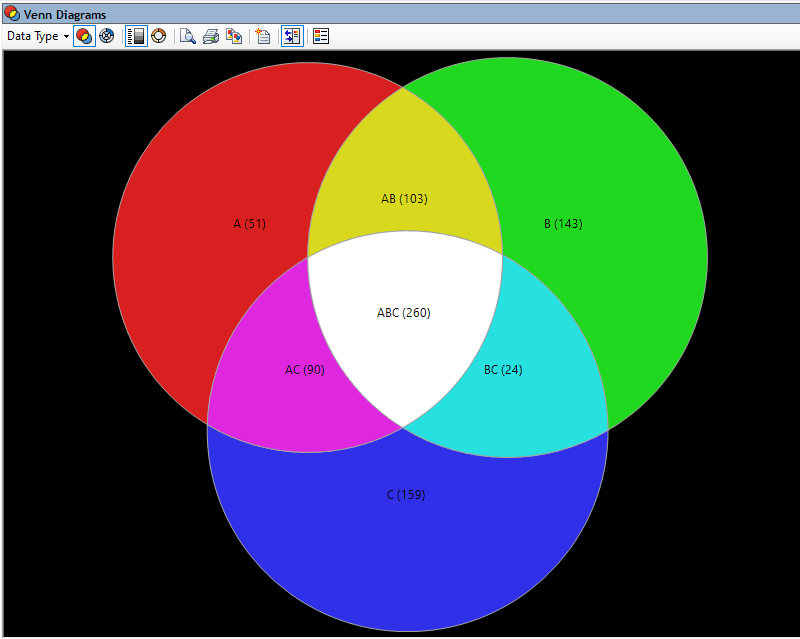Image resolution: width=800 pixels, height=639 pixels.
Task: Click the magenta AC (90) overlap
Action: (x=304, y=369)
